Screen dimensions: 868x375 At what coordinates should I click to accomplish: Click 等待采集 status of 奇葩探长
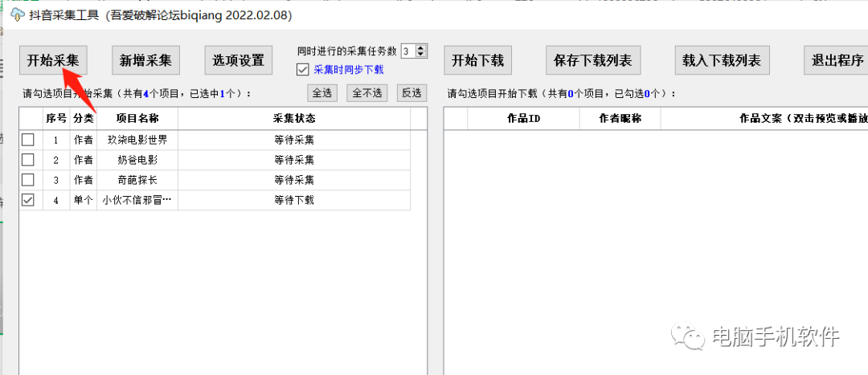click(294, 181)
